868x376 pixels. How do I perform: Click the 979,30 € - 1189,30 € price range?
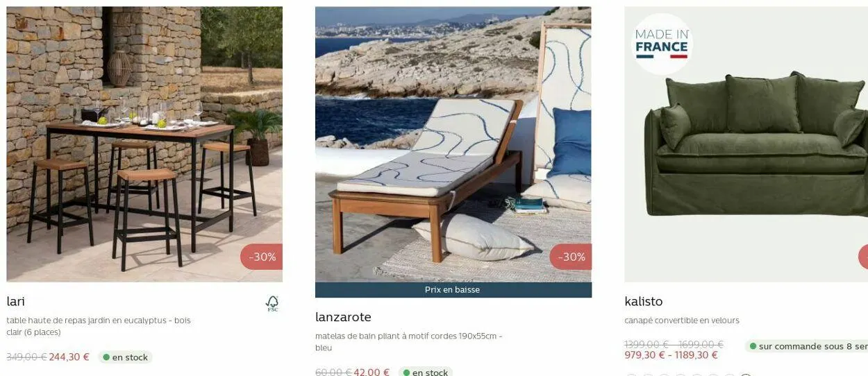point(671,355)
